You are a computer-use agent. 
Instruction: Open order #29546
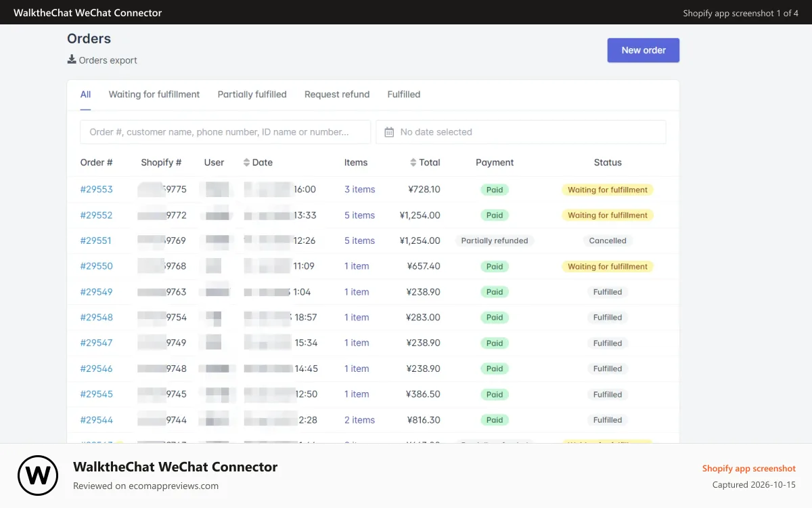click(x=97, y=368)
